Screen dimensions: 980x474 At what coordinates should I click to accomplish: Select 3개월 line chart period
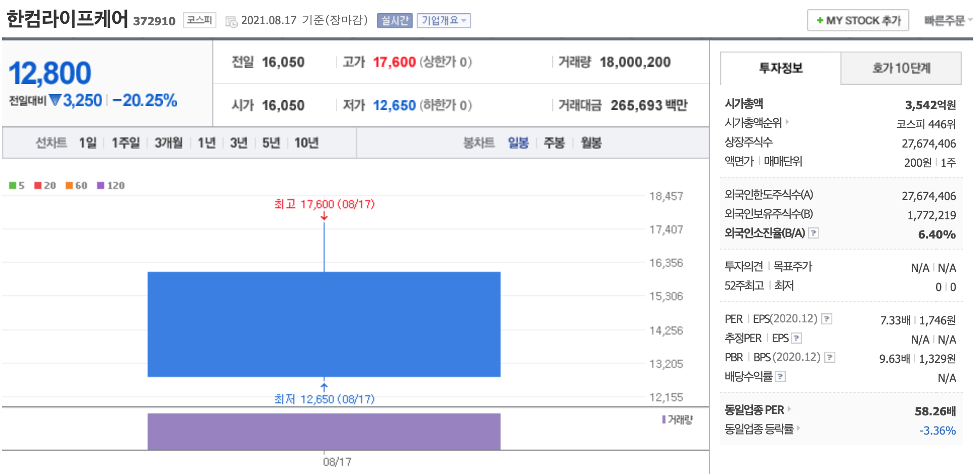tap(168, 143)
